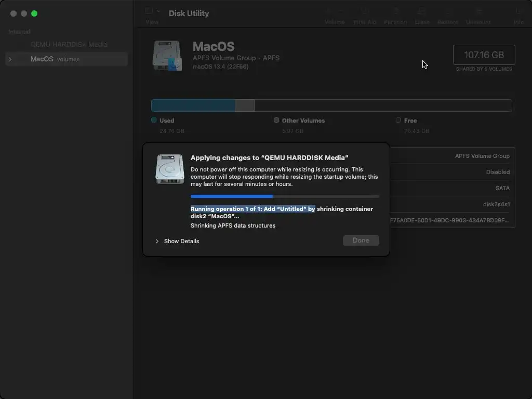Image resolution: width=532 pixels, height=399 pixels.
Task: Choose Erase in the toolbar
Action: 422,16
